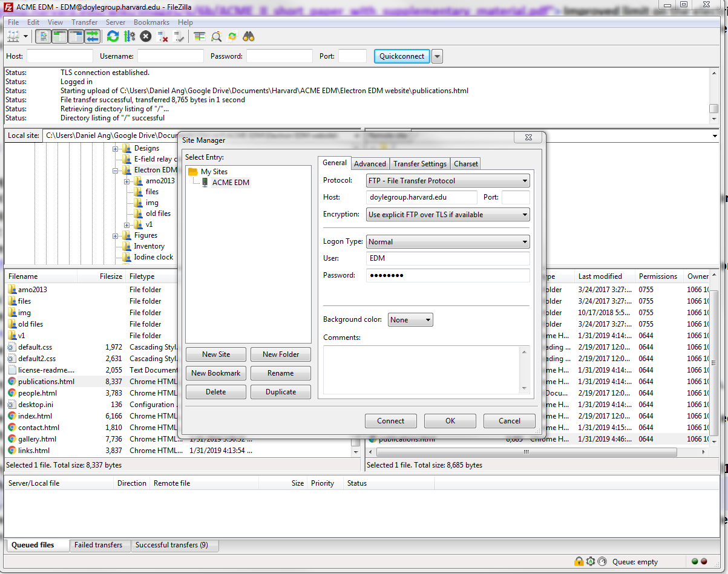Image resolution: width=728 pixels, height=574 pixels.
Task: Cancel current operation icon
Action: (x=146, y=37)
